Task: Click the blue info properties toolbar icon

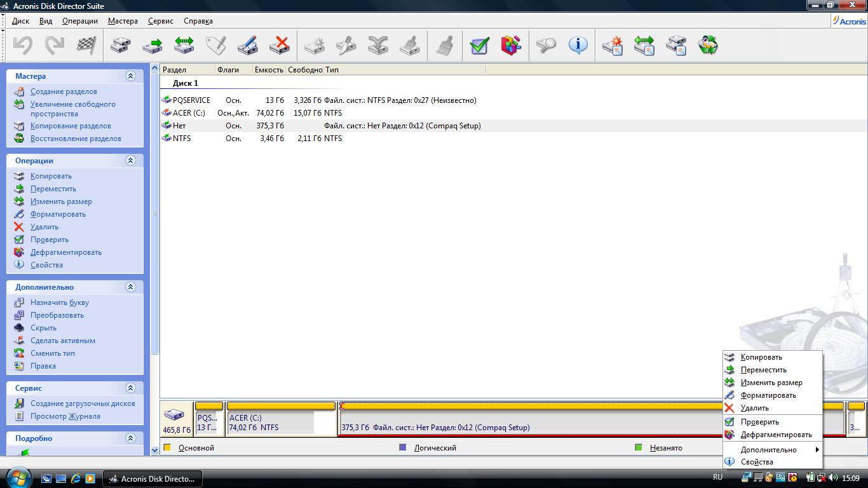Action: click(578, 45)
